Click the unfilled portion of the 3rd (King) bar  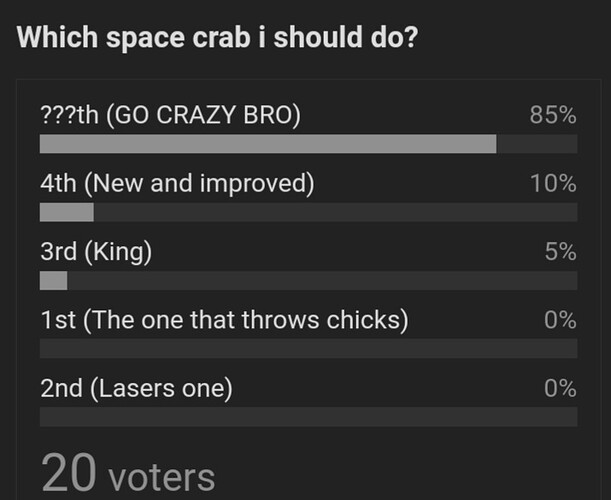coord(322,280)
